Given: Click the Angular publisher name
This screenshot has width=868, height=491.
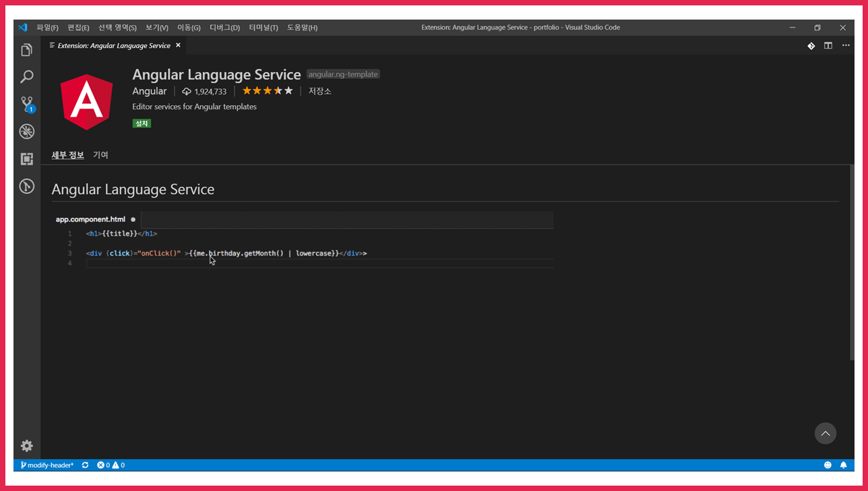Looking at the screenshot, I should tap(150, 91).
